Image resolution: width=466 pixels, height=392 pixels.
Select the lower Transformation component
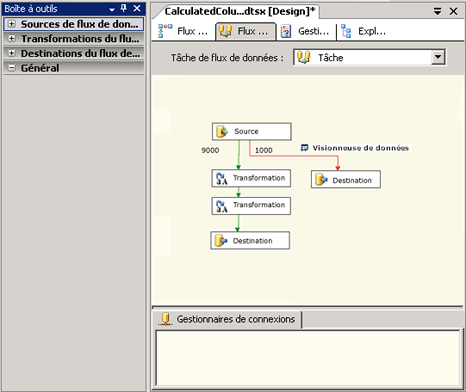coord(251,206)
